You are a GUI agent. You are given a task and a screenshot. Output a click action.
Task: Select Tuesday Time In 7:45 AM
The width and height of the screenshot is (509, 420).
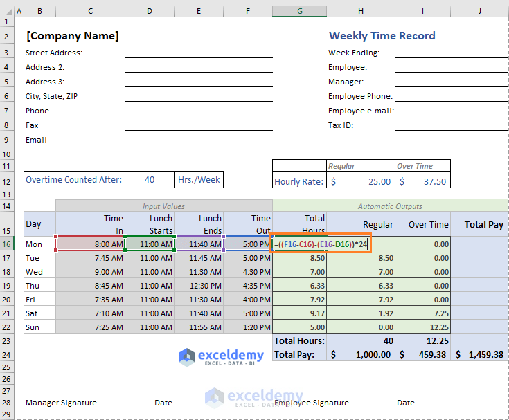90,258
